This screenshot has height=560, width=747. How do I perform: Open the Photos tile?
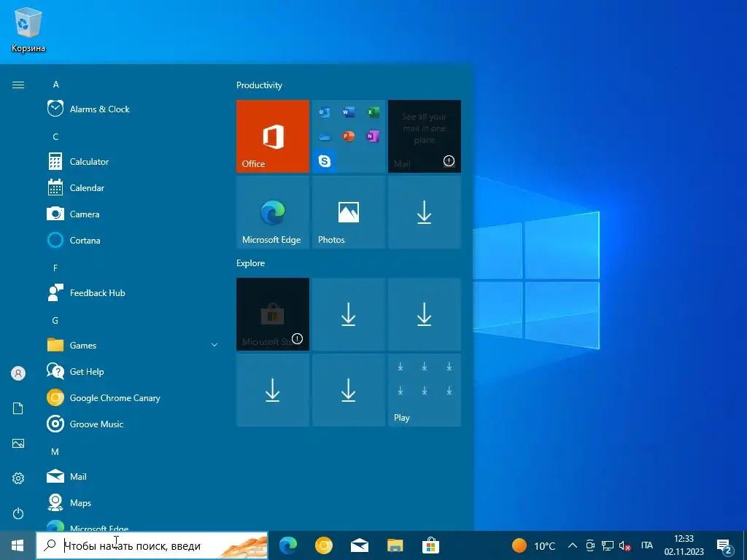coord(349,212)
